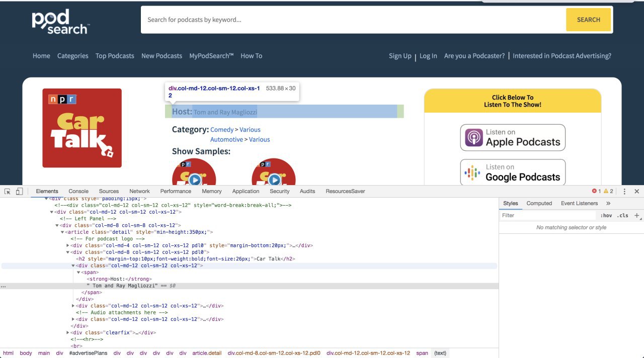This screenshot has height=358, width=644.
Task: Click the Sign Up link
Action: point(400,56)
